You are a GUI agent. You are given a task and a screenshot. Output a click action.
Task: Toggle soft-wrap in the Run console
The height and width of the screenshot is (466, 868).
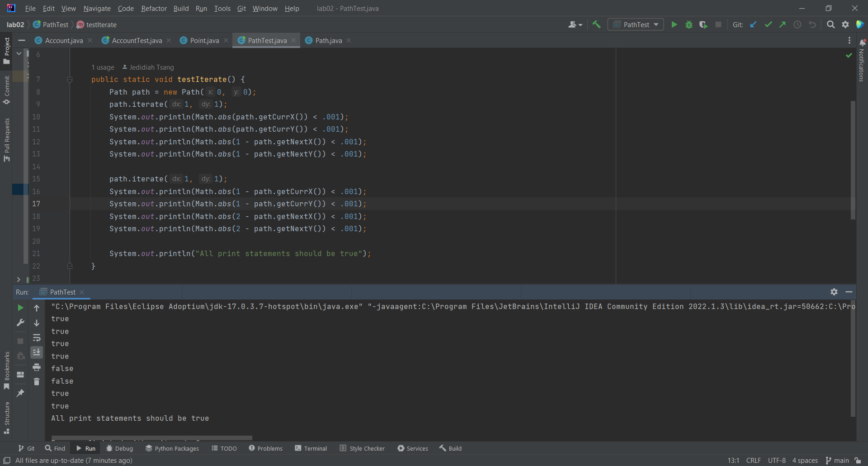tap(37, 338)
